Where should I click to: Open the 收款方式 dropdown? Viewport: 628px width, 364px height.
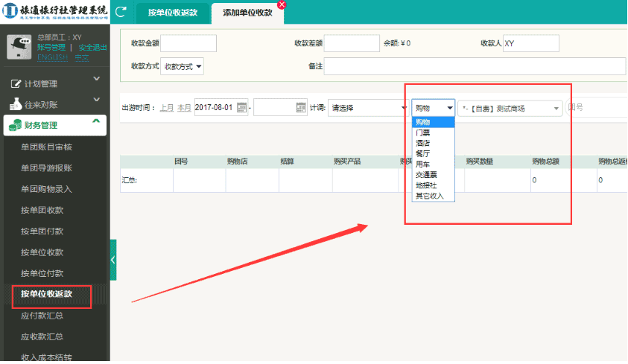(x=183, y=66)
